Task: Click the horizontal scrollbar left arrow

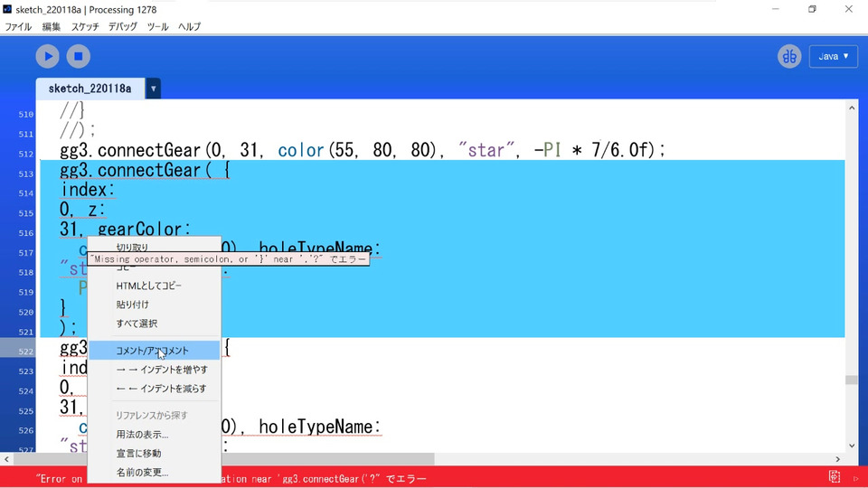Action: pos(6,459)
